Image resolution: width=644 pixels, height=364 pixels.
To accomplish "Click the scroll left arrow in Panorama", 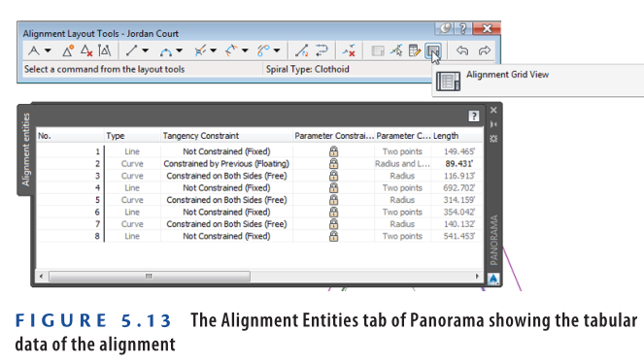I will pos(41,277).
